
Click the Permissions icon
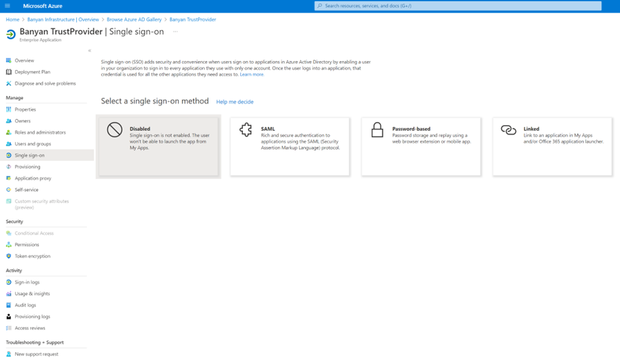pyautogui.click(x=9, y=245)
